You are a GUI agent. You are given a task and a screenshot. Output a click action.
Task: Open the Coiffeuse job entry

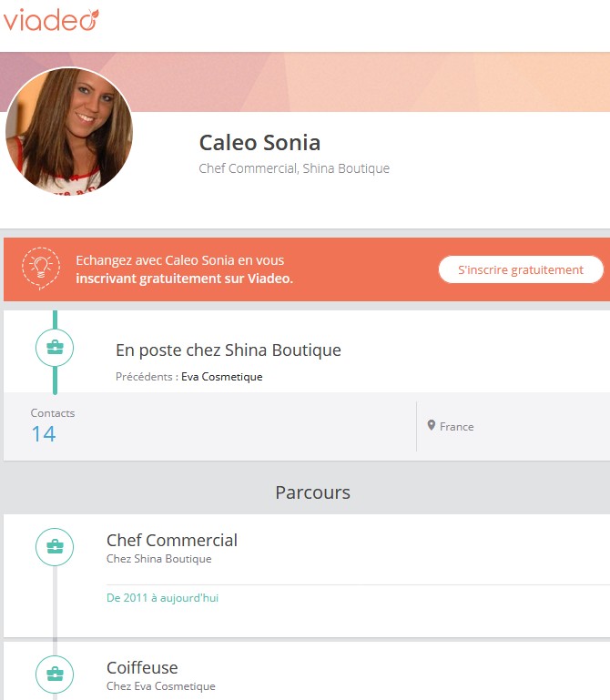pos(142,668)
